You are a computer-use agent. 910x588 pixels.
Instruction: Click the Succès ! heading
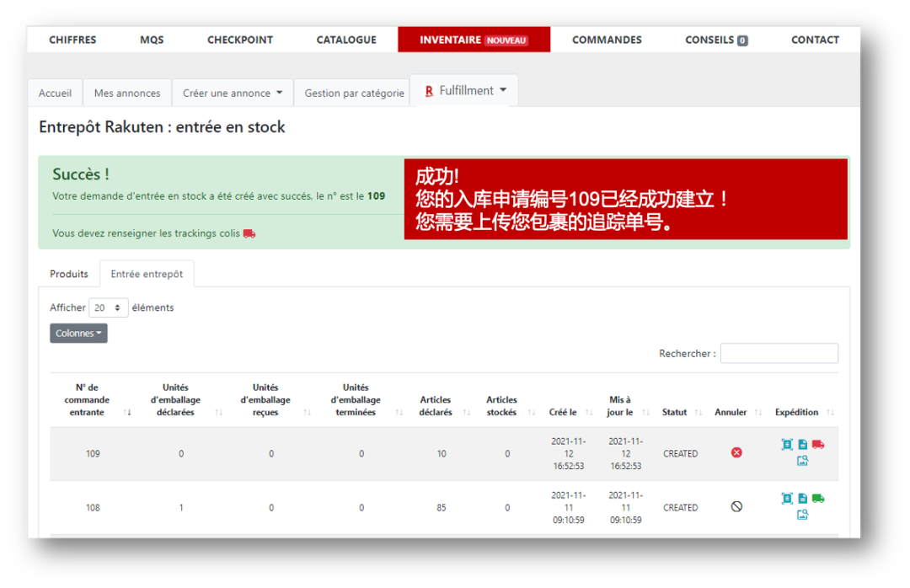[81, 174]
